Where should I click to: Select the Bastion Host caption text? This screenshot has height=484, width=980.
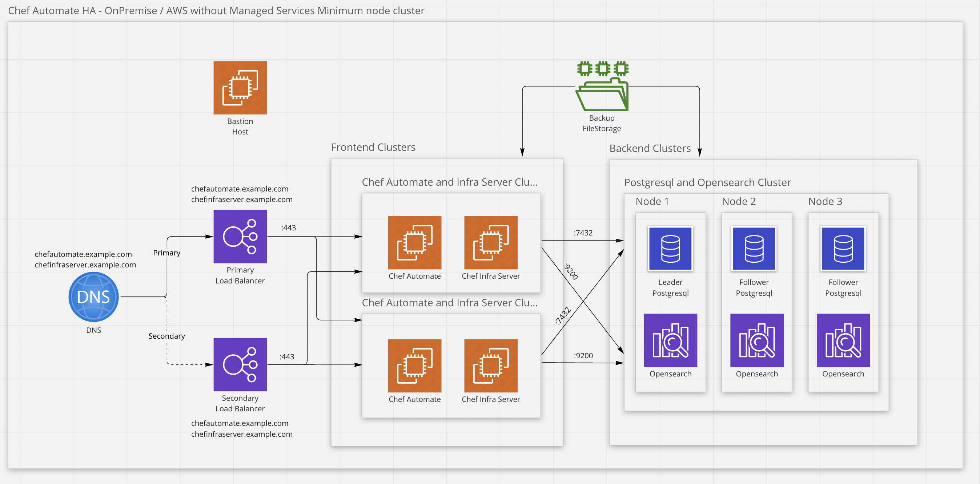(240, 126)
